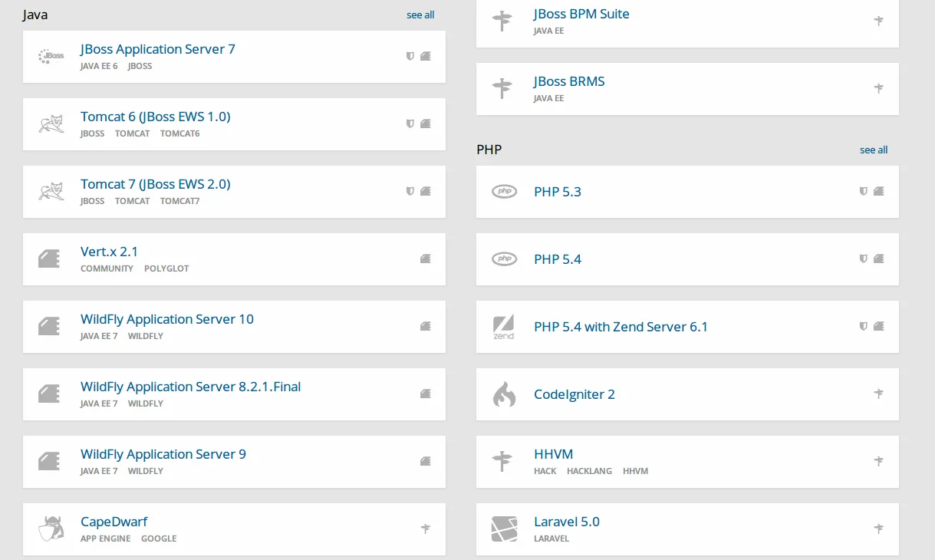935x560 pixels.
Task: Choose WildFly Application Server 8.2.1.Final
Action: [190, 387]
